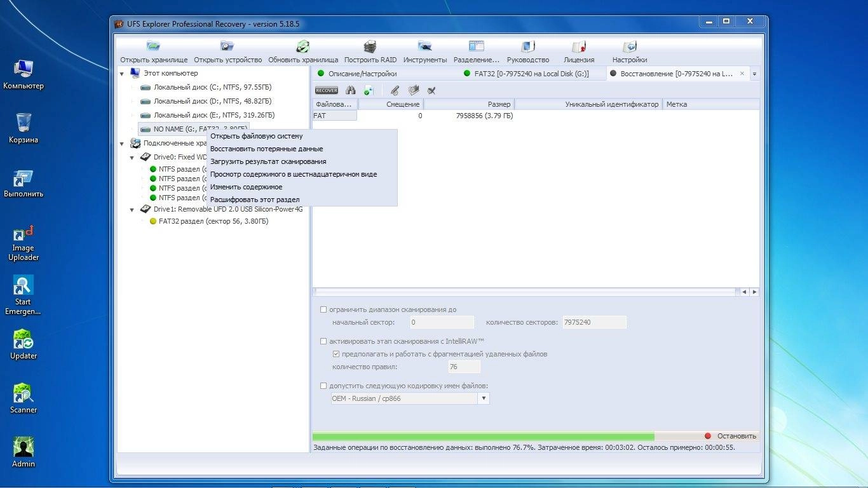
Task: Open the Updater desktop shortcut
Action: point(24,344)
